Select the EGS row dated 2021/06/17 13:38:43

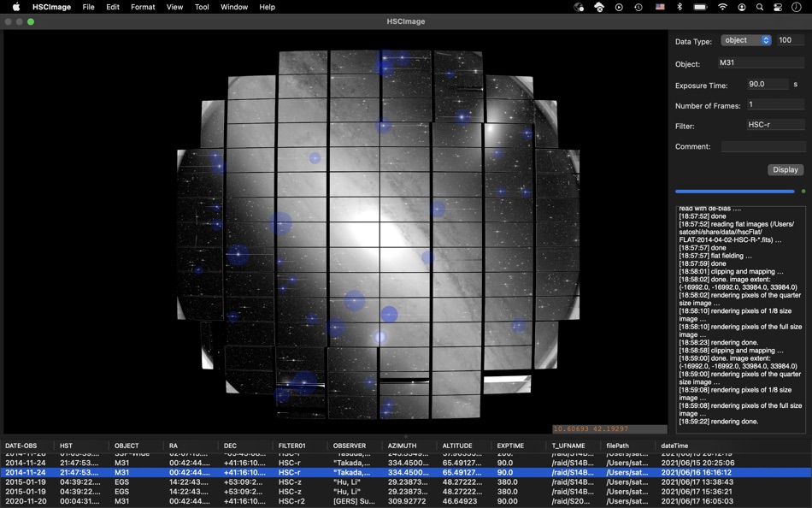click(406, 481)
